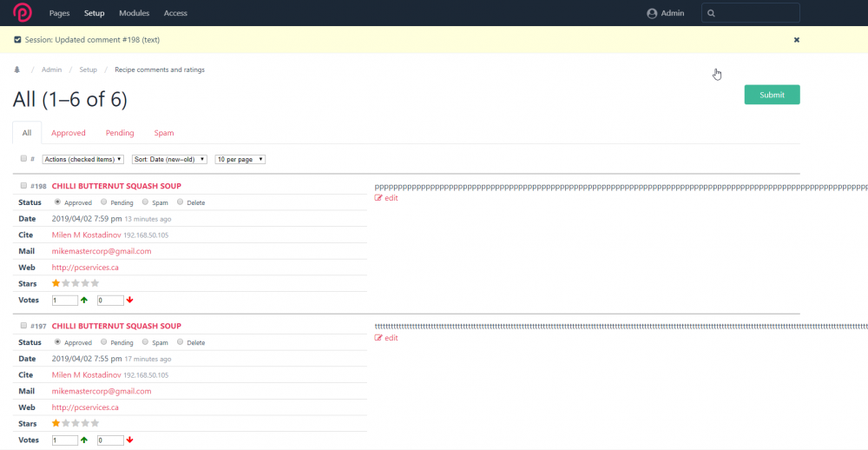868x450 pixels.
Task: Click red downvote arrow for comment #198
Action: point(129,300)
